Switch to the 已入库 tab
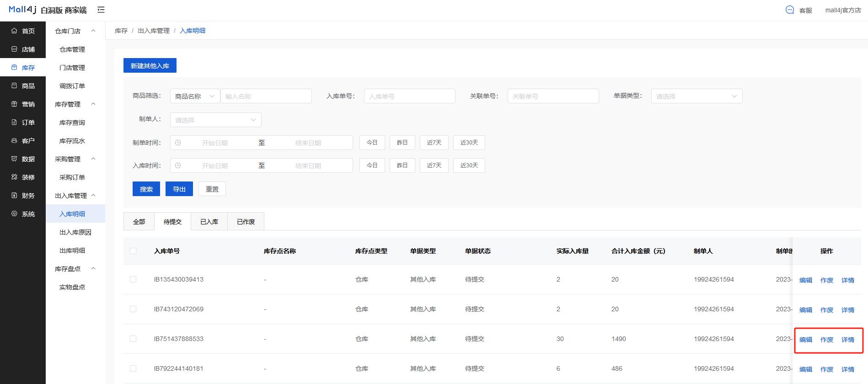 tap(209, 222)
